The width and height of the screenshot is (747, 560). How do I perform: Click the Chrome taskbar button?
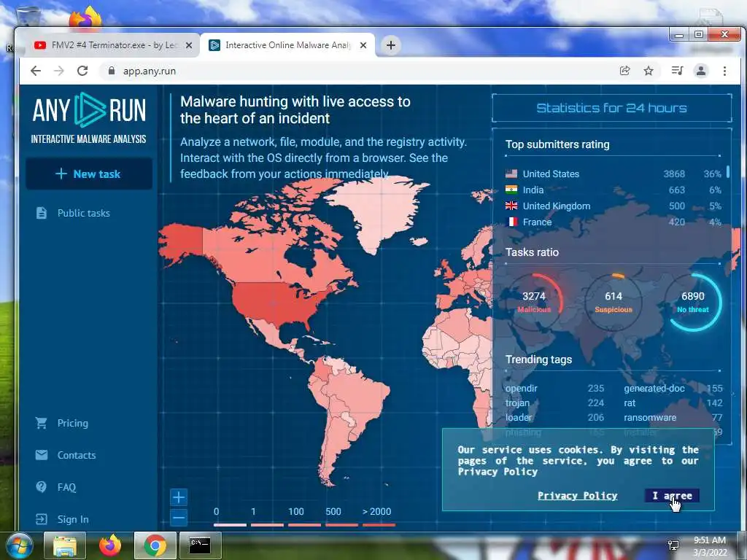(155, 545)
